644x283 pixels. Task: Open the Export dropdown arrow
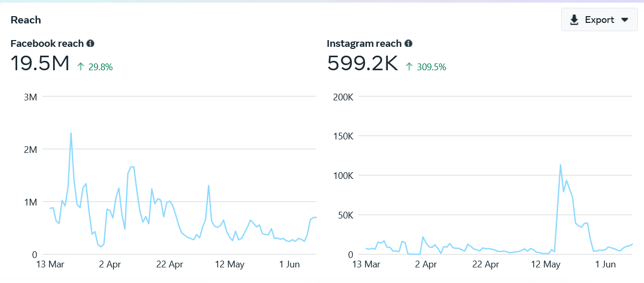click(625, 20)
